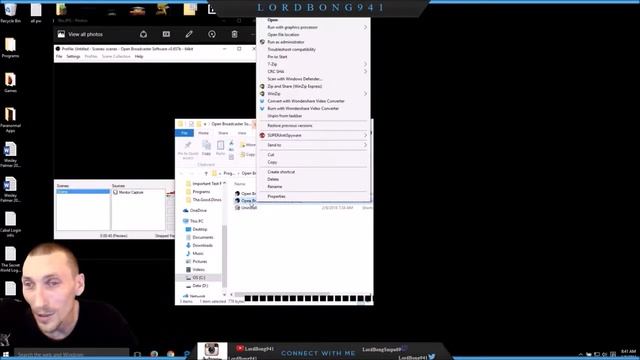Select OS (C:) drive in navigation pane
Image resolution: width=640 pixels, height=360 pixels.
tap(196, 278)
